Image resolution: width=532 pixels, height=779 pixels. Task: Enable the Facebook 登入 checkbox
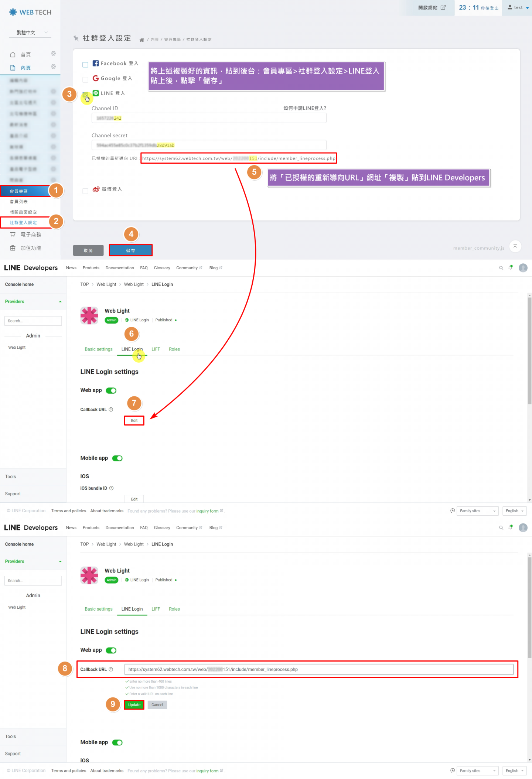[x=85, y=65]
